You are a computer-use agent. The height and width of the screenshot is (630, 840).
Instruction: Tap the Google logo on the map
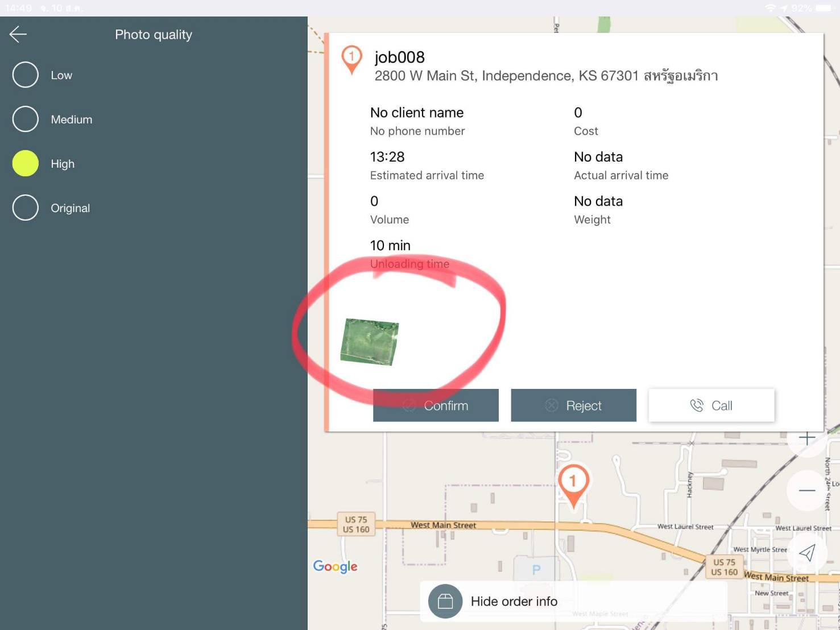(335, 566)
